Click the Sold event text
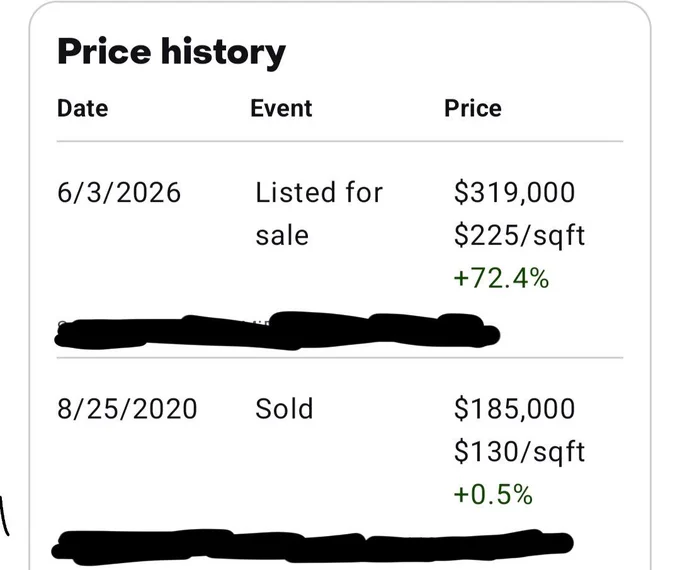The width and height of the screenshot is (680, 570). pos(284,409)
